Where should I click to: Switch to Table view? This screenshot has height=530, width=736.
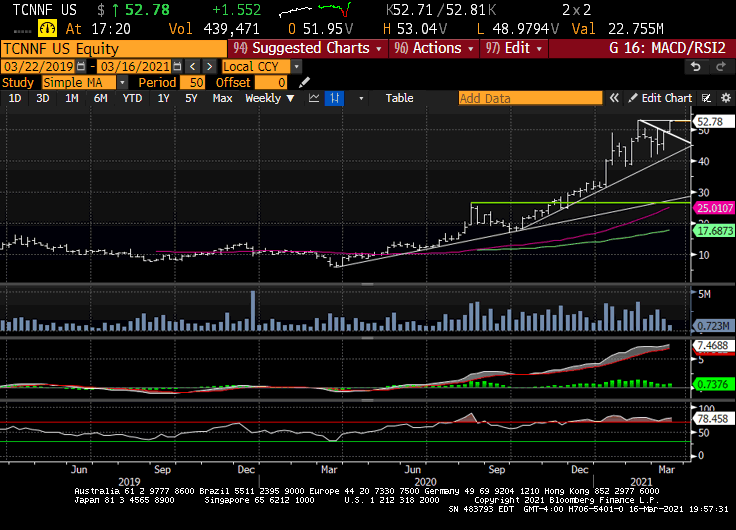point(399,98)
